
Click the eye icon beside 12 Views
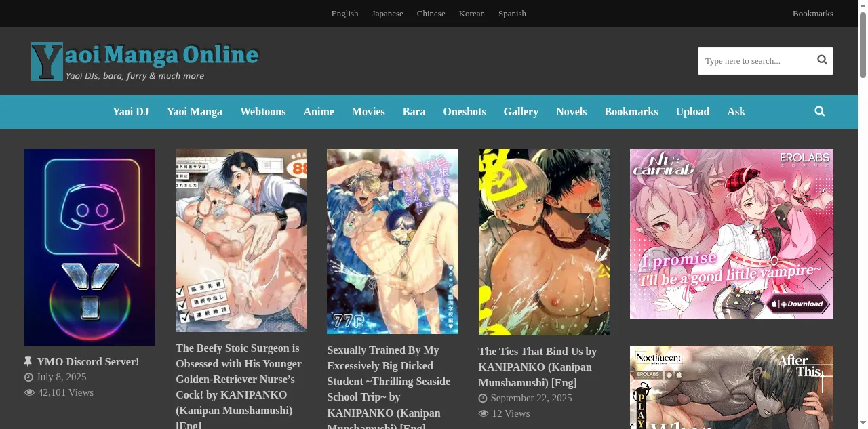click(x=484, y=414)
